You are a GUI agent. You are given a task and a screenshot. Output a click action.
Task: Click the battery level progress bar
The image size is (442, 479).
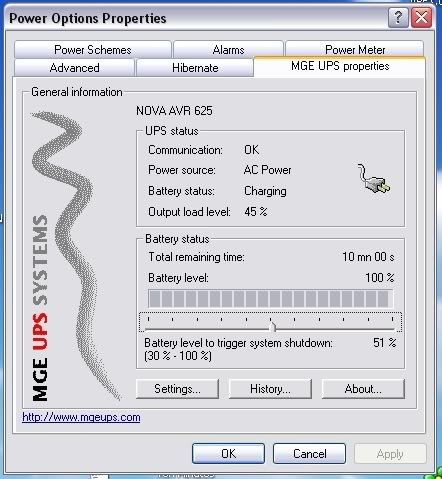click(271, 298)
